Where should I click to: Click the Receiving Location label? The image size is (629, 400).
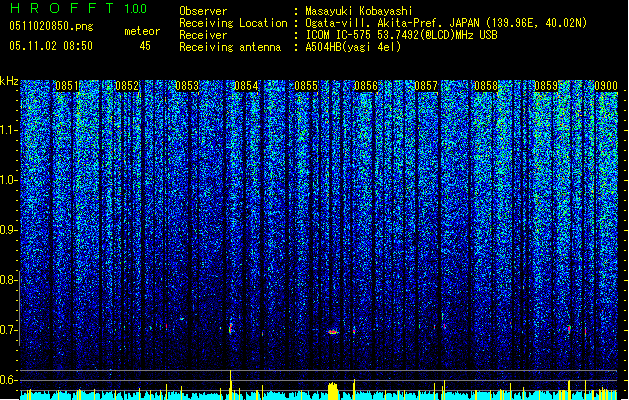click(x=233, y=23)
